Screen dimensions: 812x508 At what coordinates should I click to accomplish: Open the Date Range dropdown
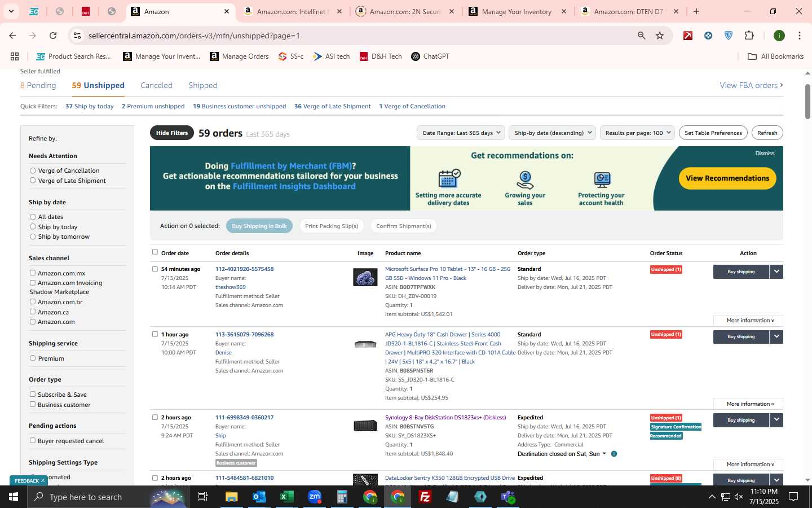click(461, 133)
